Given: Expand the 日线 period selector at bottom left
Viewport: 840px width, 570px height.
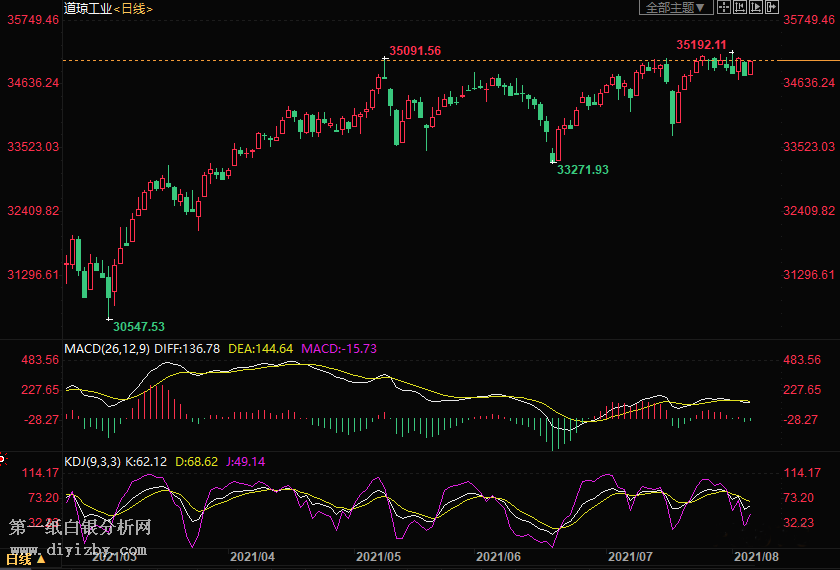Looking at the screenshot, I should pyautogui.click(x=21, y=559).
